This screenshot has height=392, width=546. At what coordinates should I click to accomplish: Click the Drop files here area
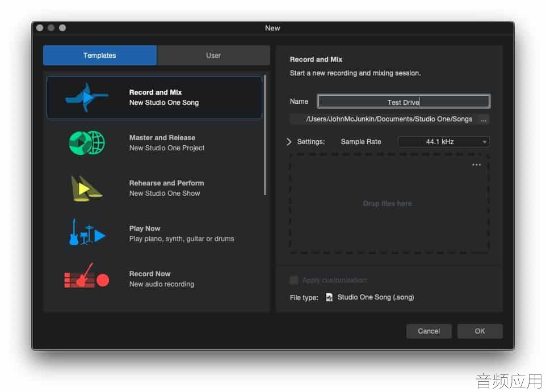click(389, 203)
